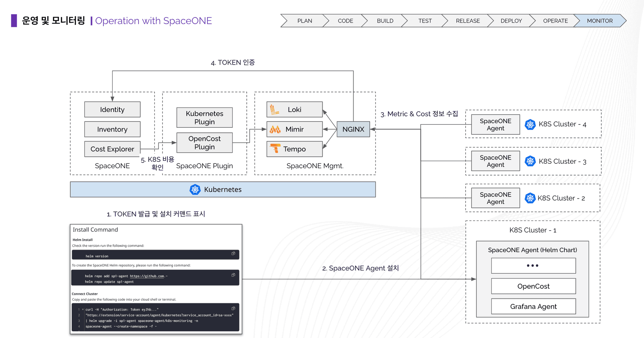Collapse code fold arrow on curl line
The image size is (644, 338).
tap(83, 309)
